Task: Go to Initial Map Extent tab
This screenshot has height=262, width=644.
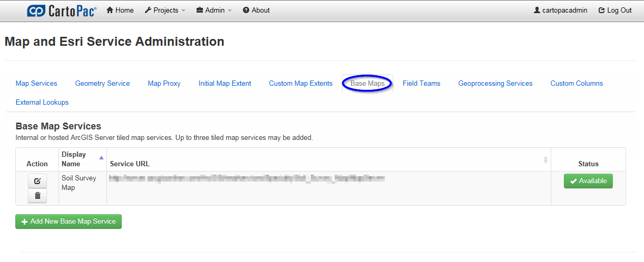Action: point(225,83)
